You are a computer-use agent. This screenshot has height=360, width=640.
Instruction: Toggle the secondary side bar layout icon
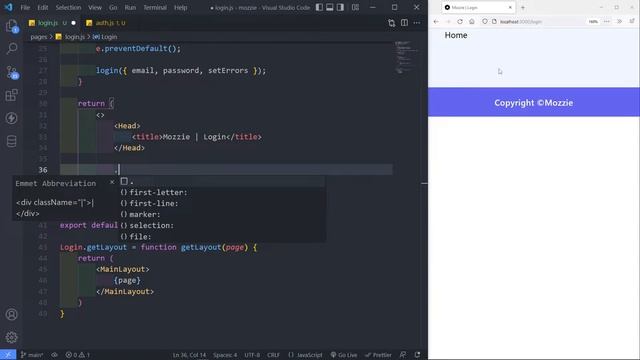coord(340,7)
